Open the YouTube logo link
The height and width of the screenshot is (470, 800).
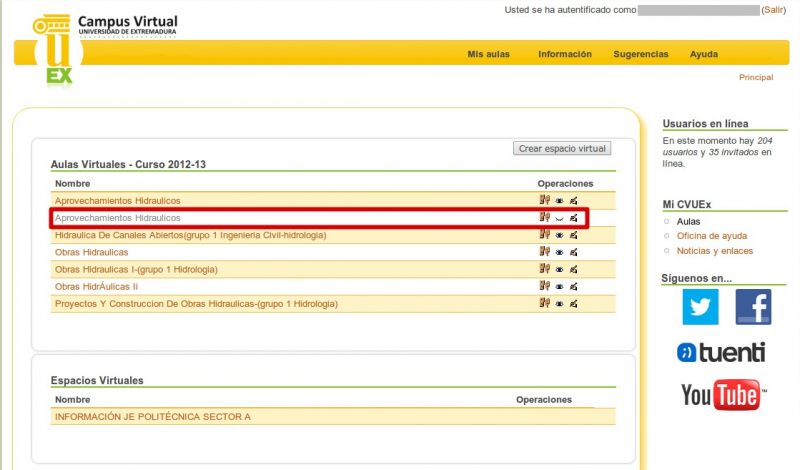coord(723,394)
